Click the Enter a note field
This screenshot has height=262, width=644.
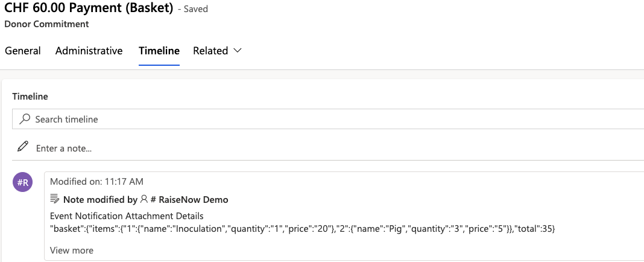pos(328,148)
